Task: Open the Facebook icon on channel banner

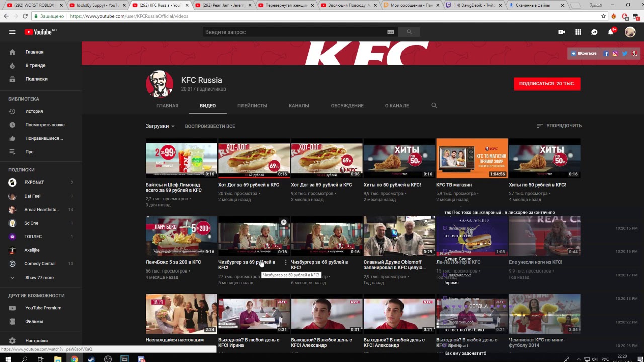Action: point(606,53)
